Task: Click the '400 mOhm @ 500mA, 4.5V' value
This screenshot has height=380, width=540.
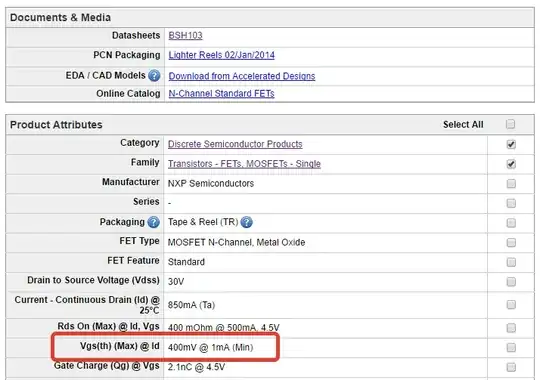Action: [x=224, y=327]
